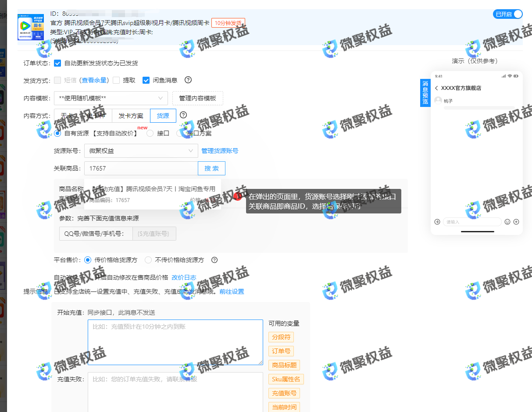Click the 演示（仅供参考） label
The width and height of the screenshot is (532, 412).
tap(475, 61)
